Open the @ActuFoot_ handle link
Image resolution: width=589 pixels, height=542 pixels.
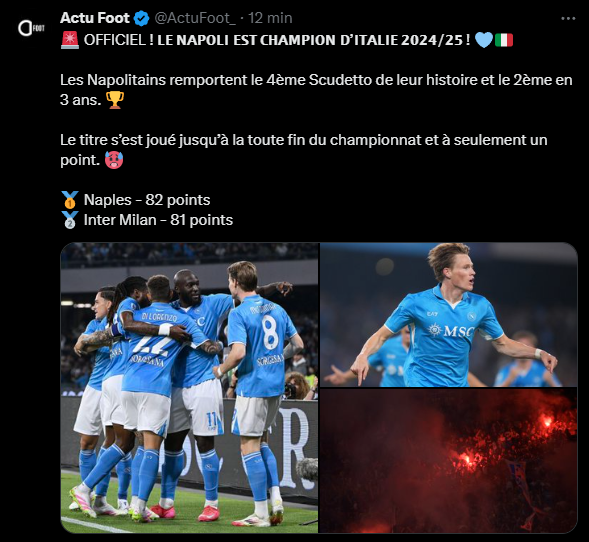[x=195, y=18]
